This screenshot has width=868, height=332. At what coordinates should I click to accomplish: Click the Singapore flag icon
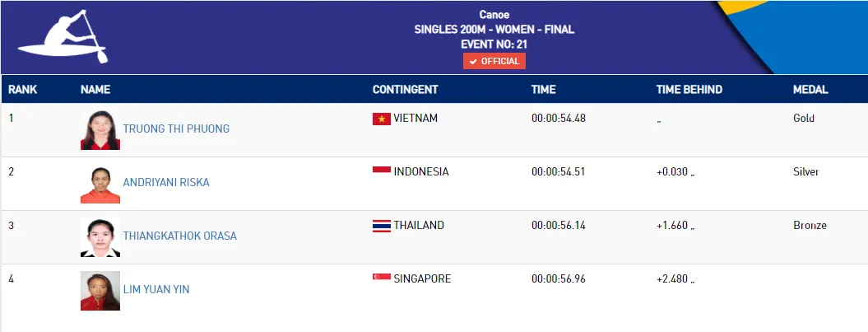382,278
